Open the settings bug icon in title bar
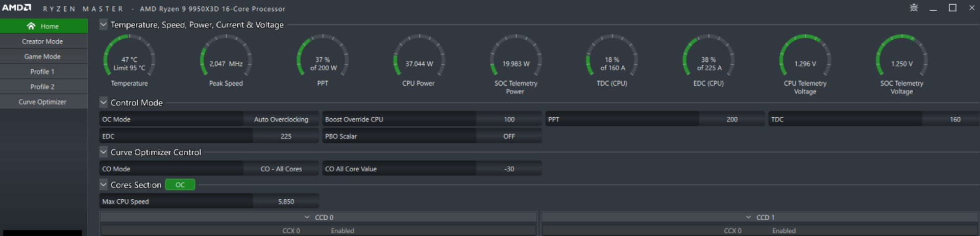The width and height of the screenshot is (980, 236). coord(914,8)
